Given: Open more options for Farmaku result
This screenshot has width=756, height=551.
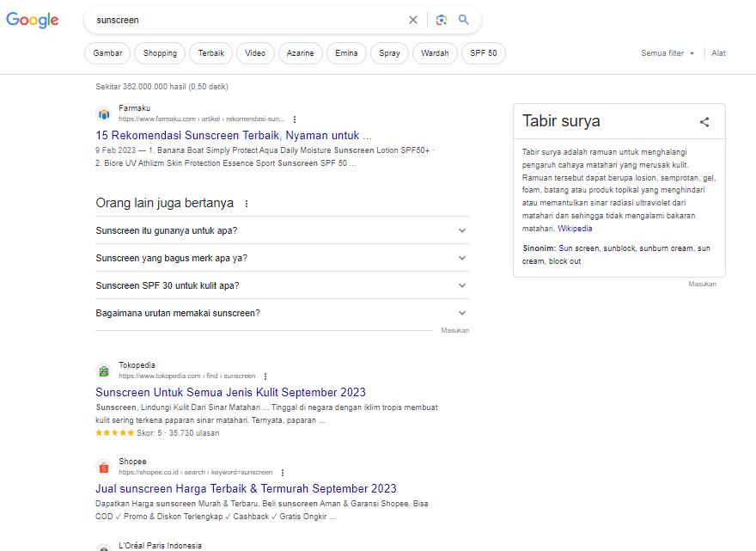Looking at the screenshot, I should pyautogui.click(x=295, y=119).
